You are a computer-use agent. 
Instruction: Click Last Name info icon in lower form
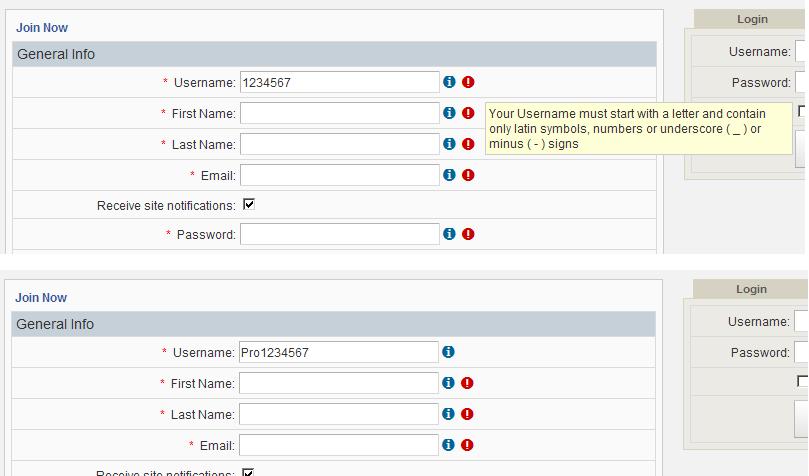pyautogui.click(x=448, y=414)
